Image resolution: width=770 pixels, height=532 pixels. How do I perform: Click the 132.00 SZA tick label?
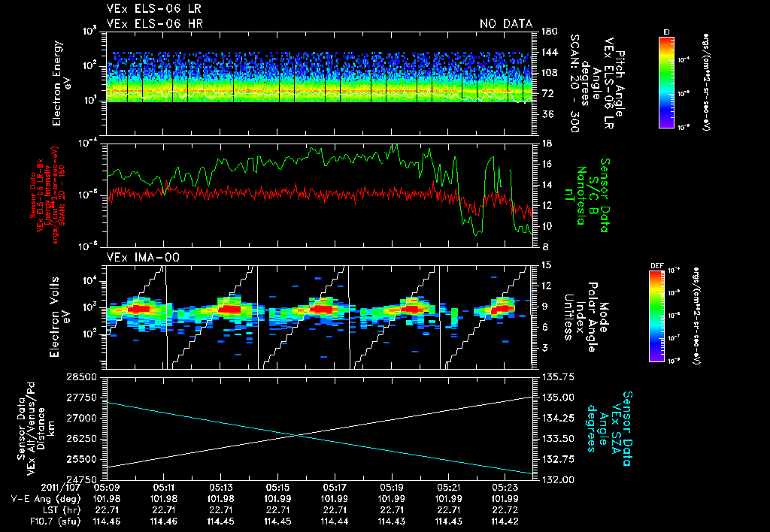556,479
